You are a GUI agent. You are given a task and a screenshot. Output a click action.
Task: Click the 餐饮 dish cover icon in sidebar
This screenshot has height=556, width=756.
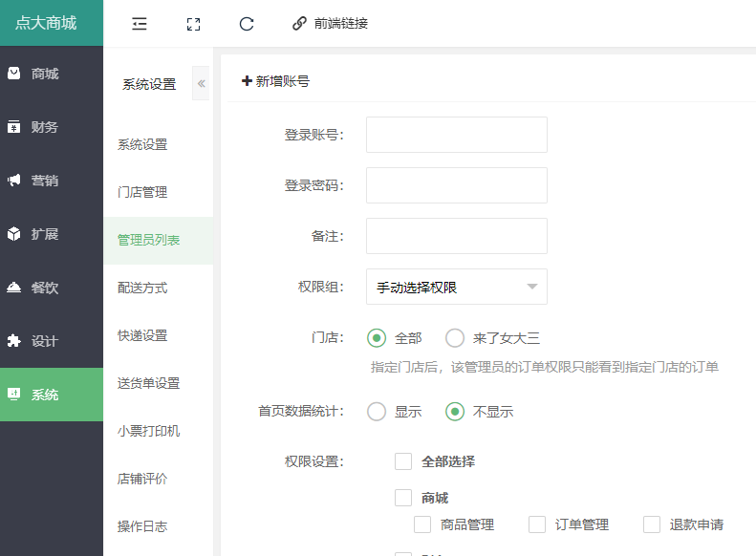point(14,288)
